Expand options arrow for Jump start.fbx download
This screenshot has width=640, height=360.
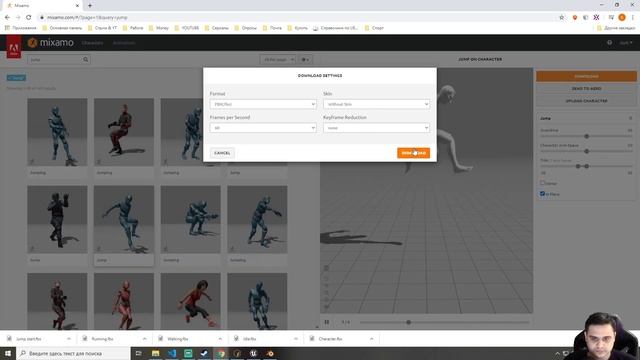coord(69,339)
